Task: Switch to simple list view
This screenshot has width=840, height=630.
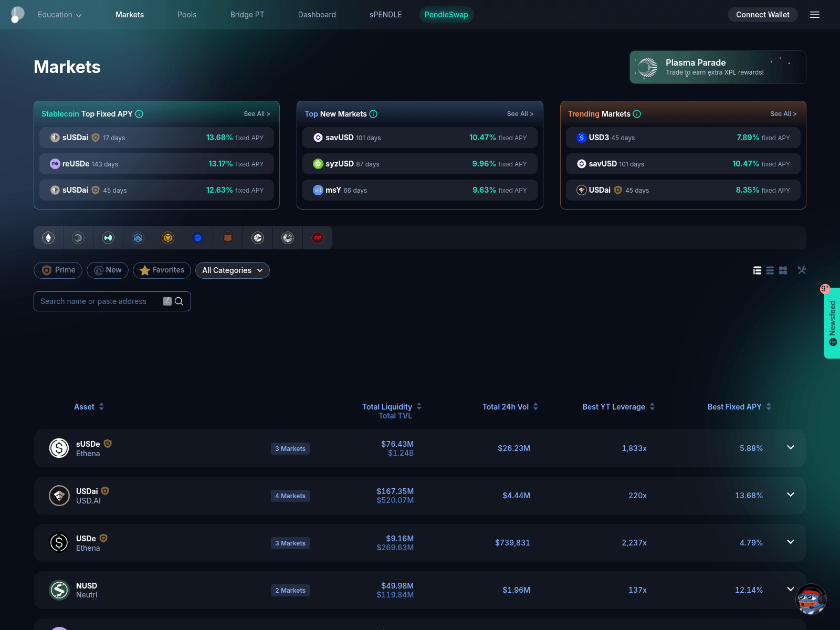Action: coord(770,270)
